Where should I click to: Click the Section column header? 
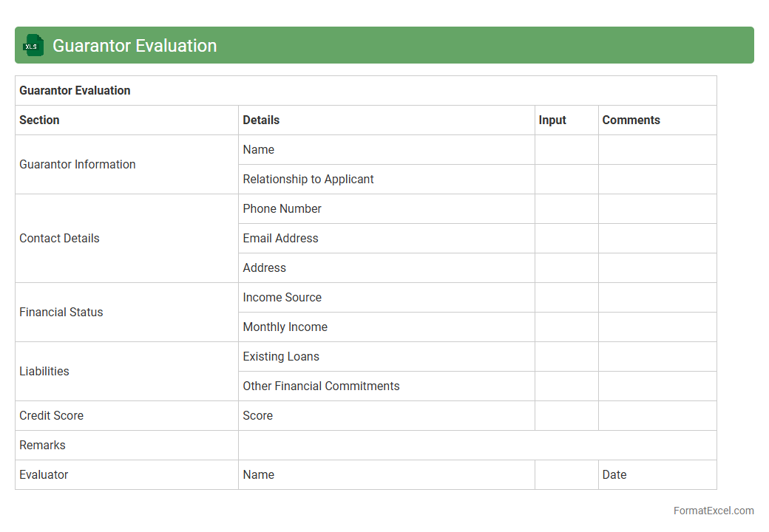click(39, 120)
